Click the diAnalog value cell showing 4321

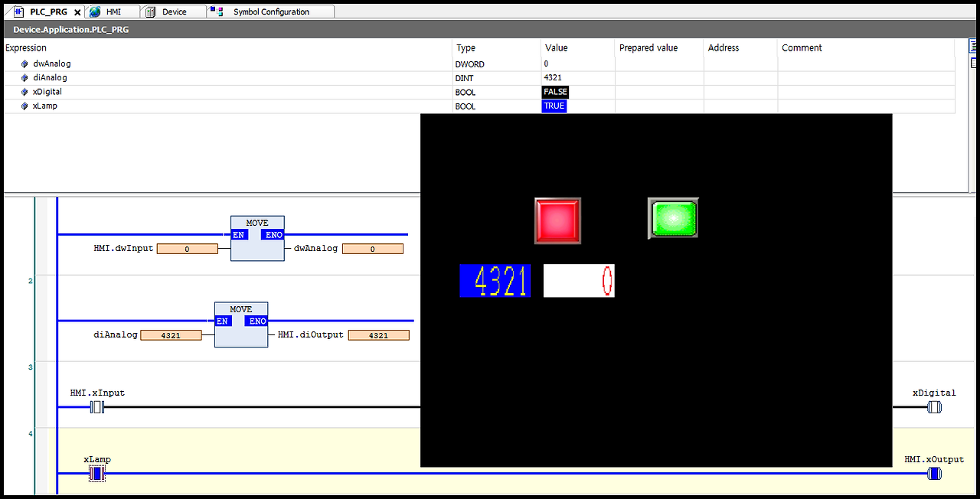pyautogui.click(x=171, y=334)
